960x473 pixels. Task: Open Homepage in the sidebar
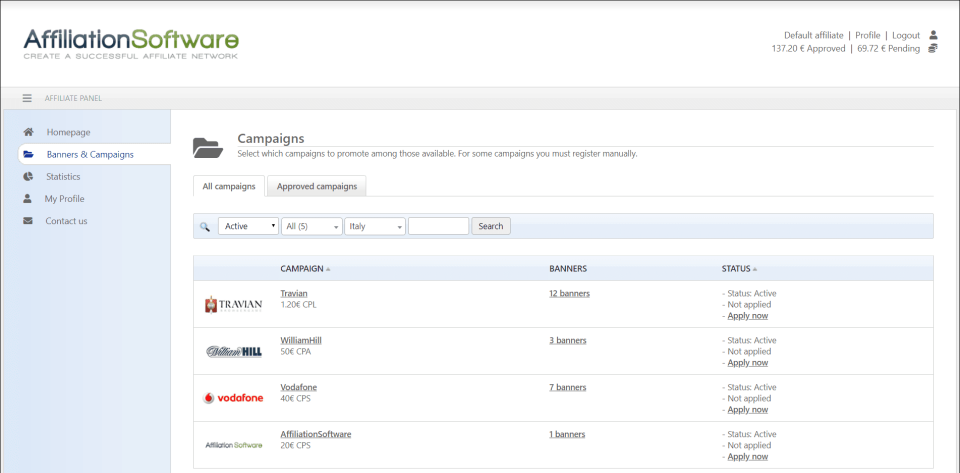[x=69, y=132]
